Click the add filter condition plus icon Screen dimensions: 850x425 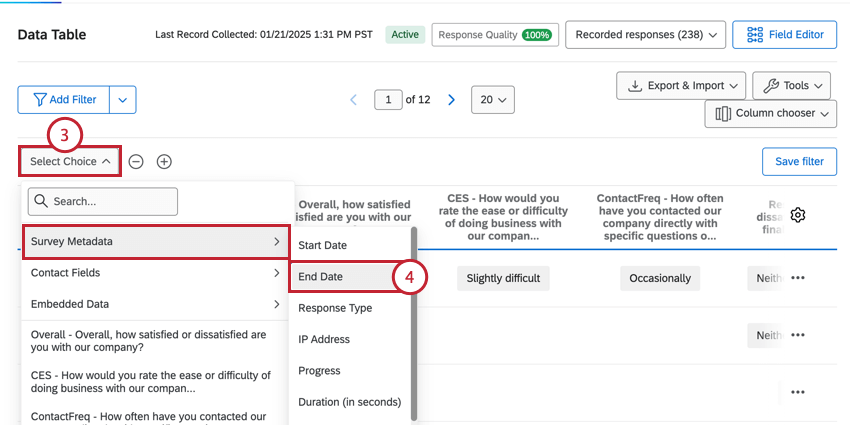click(164, 161)
